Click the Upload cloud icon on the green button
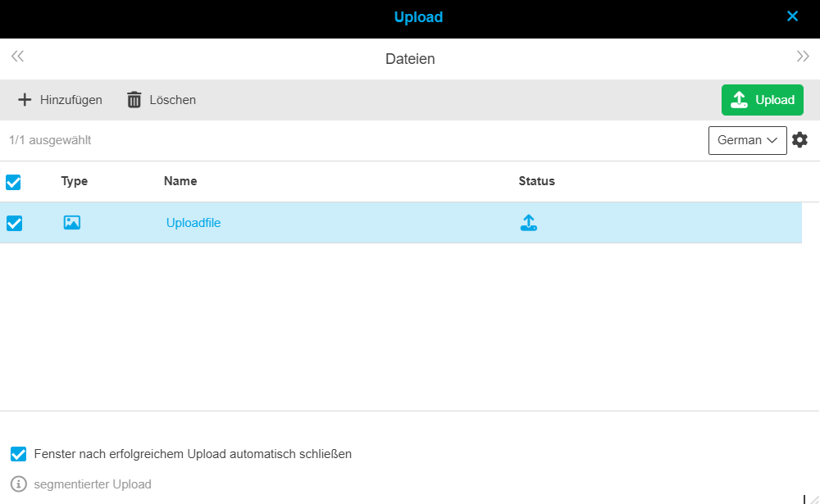 [x=737, y=99]
